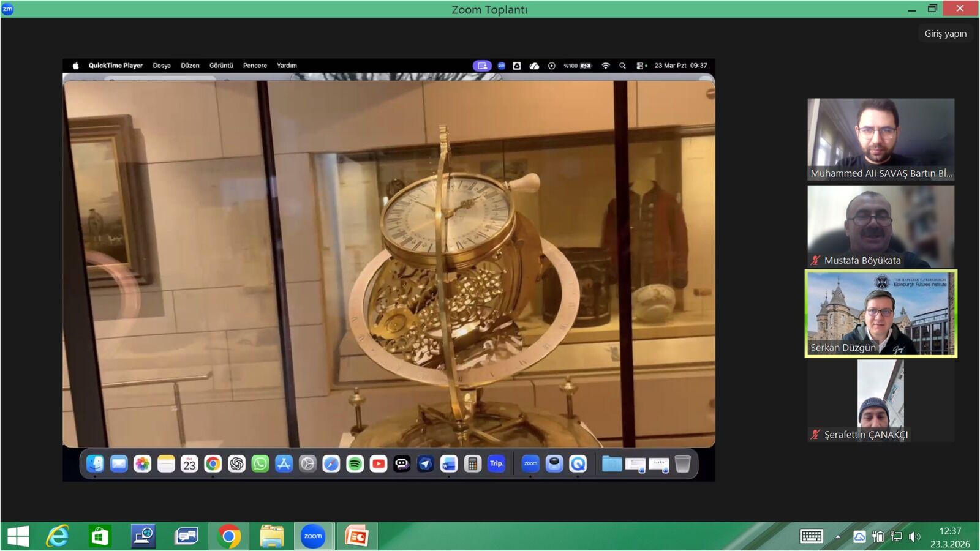Open the Görüntü menu in the menu bar
The image size is (980, 551).
coord(221,66)
